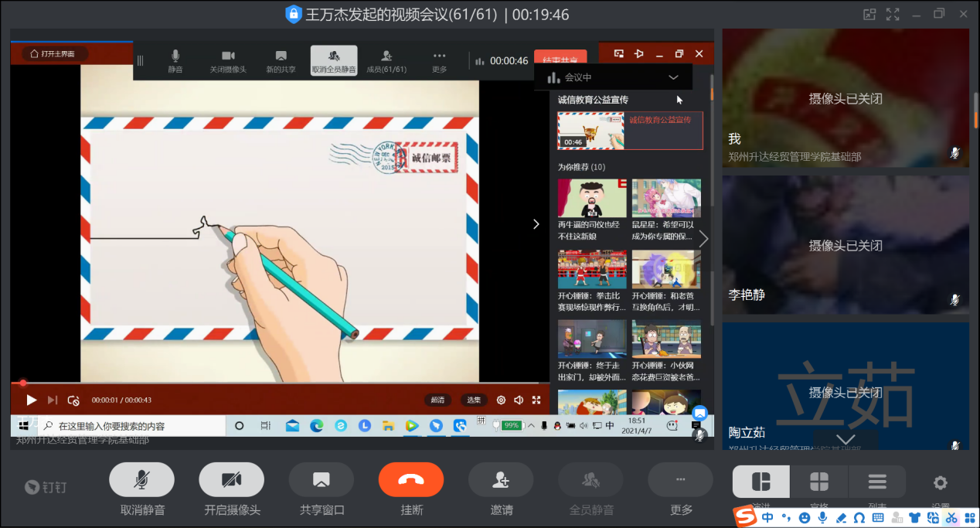Open the more (更多) menu in bottom bar
The image size is (980, 528).
(680, 480)
